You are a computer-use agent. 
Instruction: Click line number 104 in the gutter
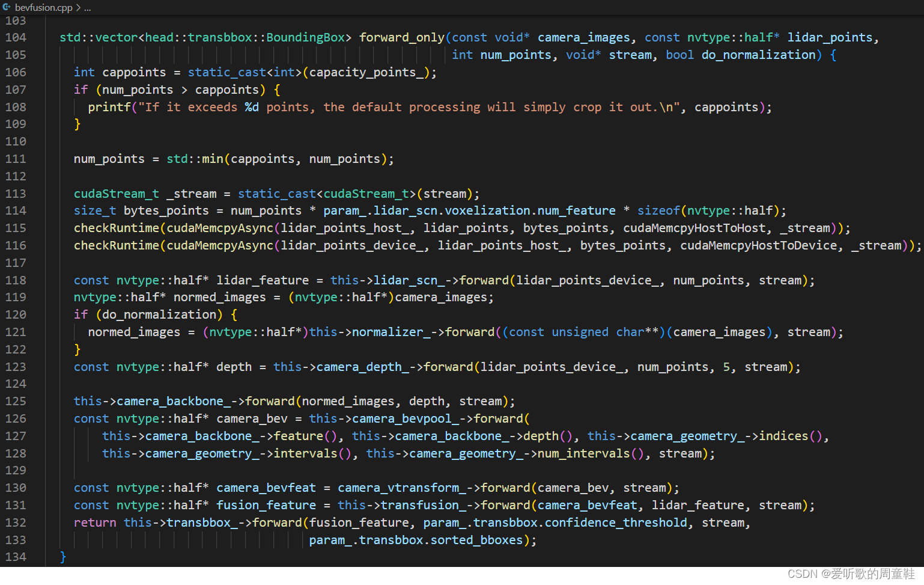tap(16, 37)
